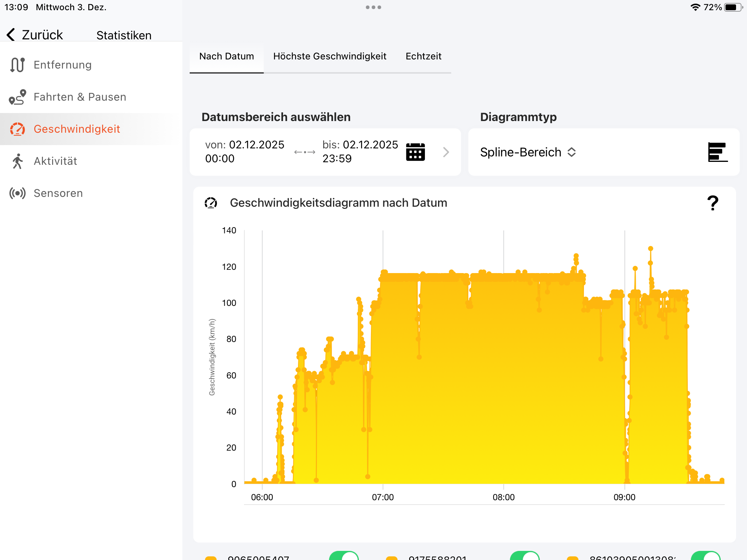
Task: Open Entfernung statistics in sidebar
Action: click(x=62, y=65)
